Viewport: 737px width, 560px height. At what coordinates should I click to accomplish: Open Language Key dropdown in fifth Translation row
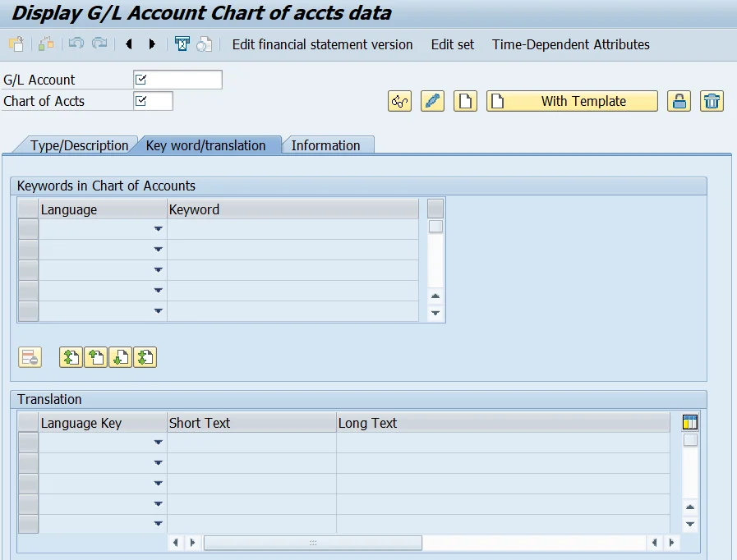coord(158,523)
